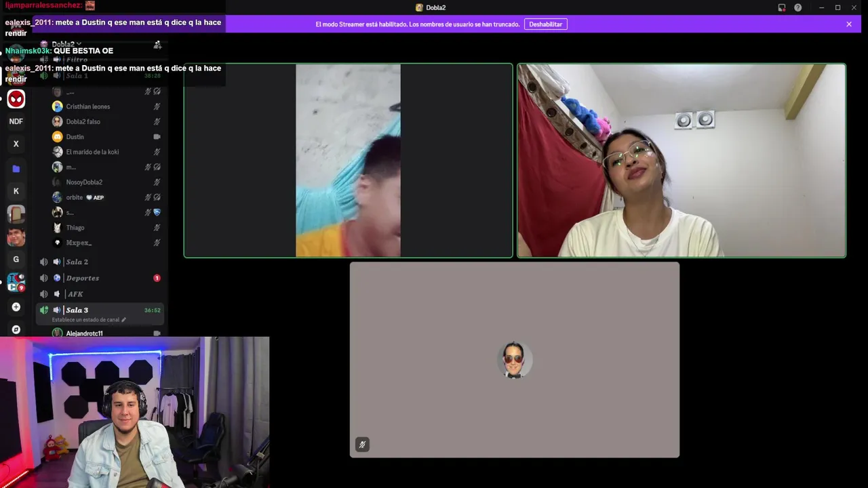The width and height of the screenshot is (868, 488).
Task: Open the blue server folder icon
Action: [x=16, y=168]
